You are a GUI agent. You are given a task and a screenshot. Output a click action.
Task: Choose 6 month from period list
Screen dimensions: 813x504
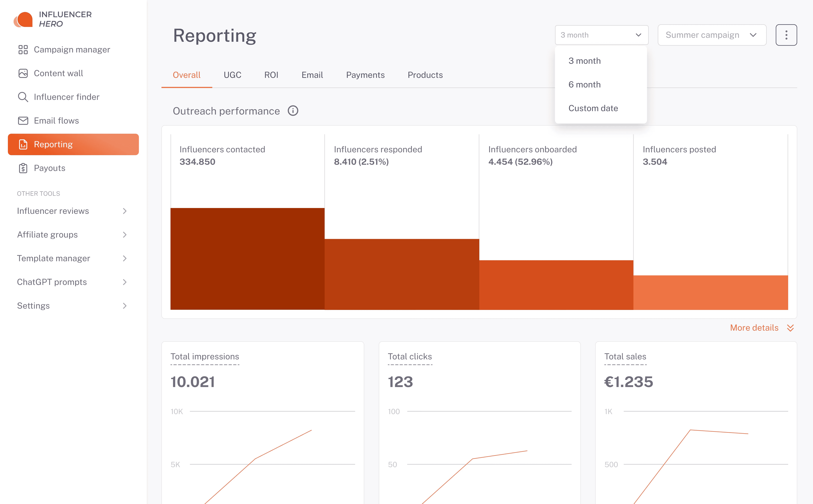pyautogui.click(x=584, y=85)
